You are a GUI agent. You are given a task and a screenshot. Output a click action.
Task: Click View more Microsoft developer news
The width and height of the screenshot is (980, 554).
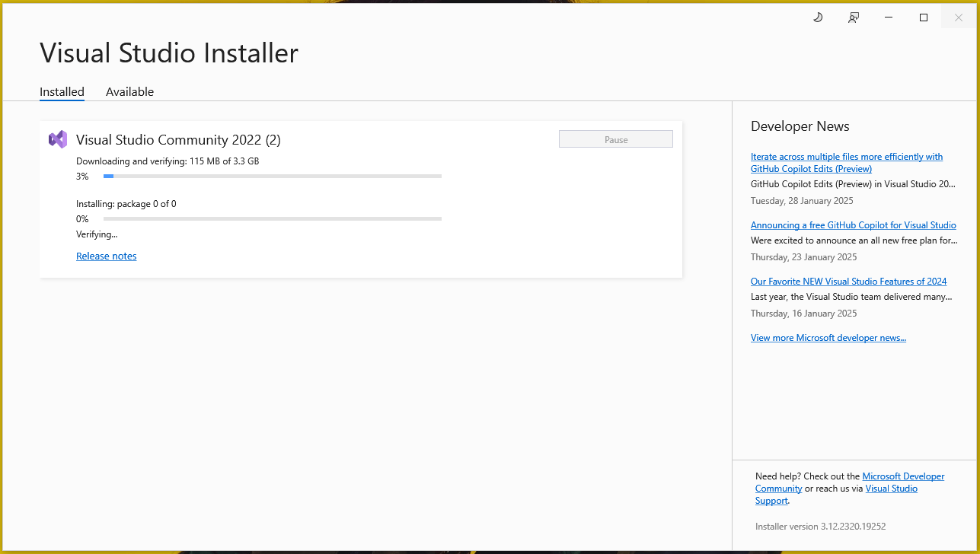828,338
